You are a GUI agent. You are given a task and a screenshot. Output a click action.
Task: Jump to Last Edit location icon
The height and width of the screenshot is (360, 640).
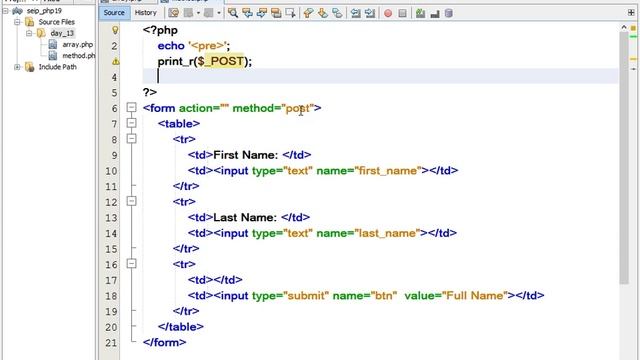point(173,13)
